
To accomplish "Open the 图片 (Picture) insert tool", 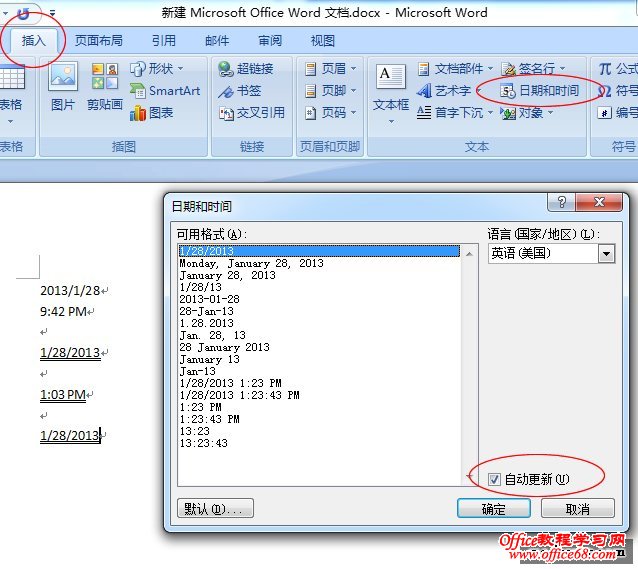I will (x=63, y=86).
